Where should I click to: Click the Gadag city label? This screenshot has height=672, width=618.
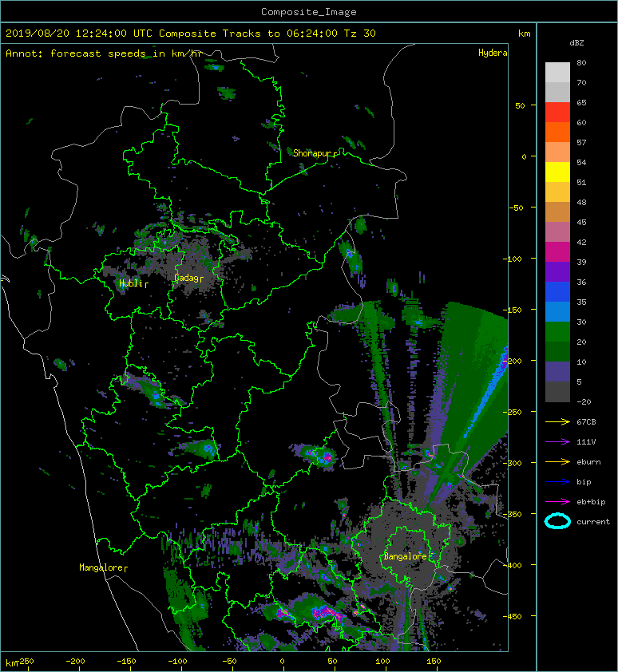pos(188,278)
